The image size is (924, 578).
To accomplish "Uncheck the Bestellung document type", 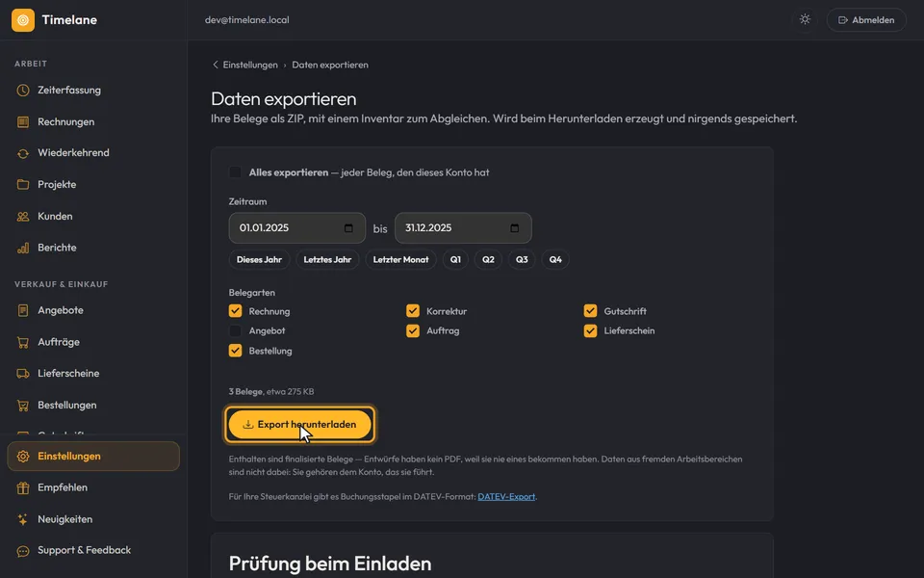I will pyautogui.click(x=235, y=351).
